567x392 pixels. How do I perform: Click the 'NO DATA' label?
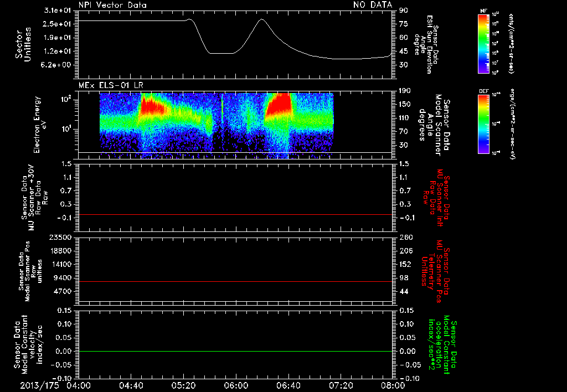click(373, 4)
